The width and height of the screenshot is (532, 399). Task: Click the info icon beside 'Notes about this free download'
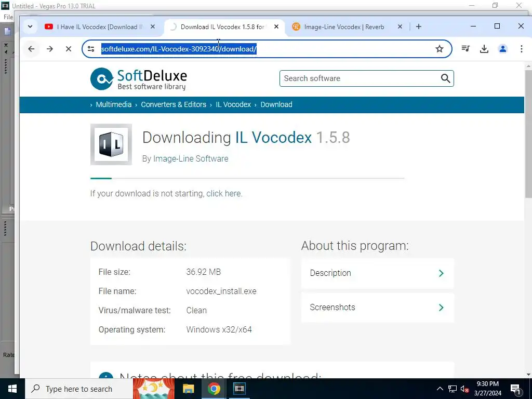tap(105, 376)
